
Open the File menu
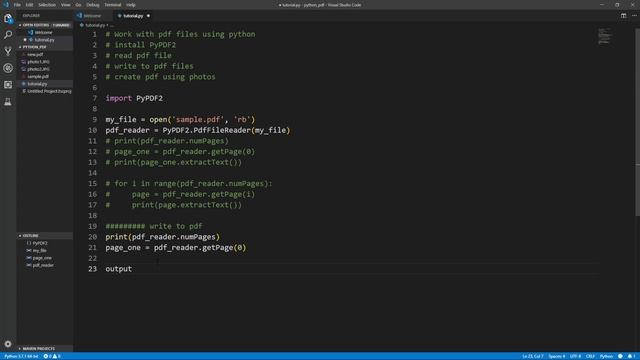coord(17,5)
